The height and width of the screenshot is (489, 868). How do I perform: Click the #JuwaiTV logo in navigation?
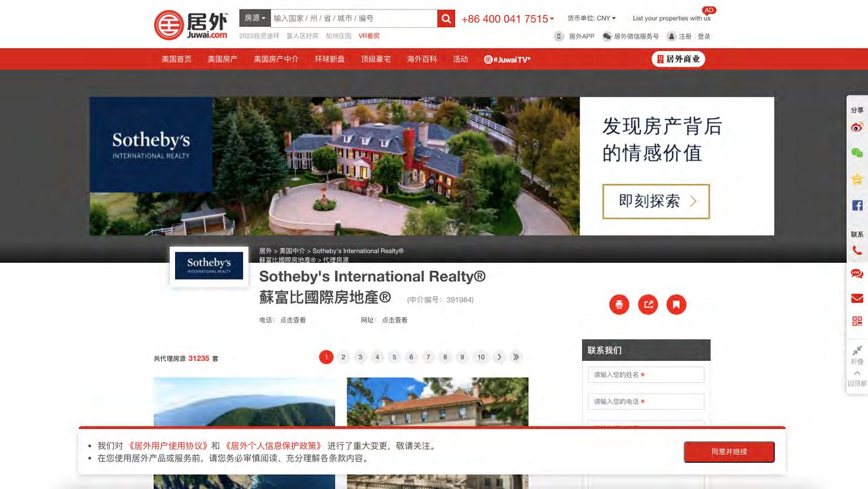tap(507, 59)
